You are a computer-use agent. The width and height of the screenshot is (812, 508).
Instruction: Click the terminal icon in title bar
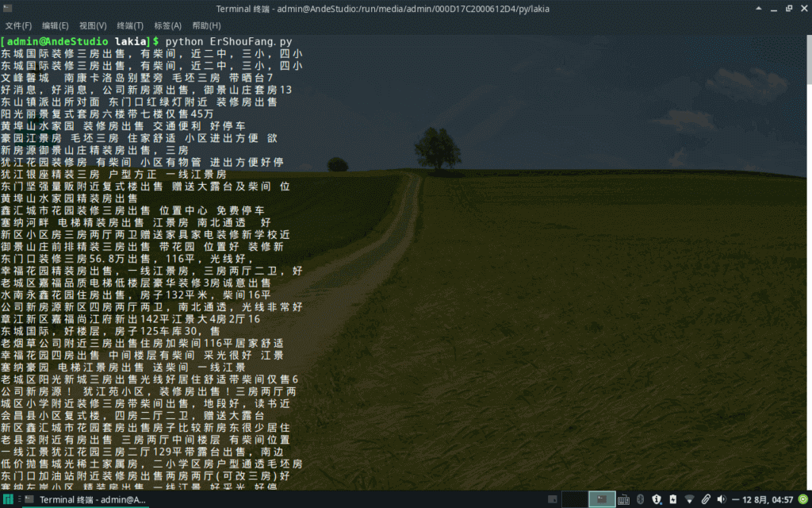click(9, 9)
